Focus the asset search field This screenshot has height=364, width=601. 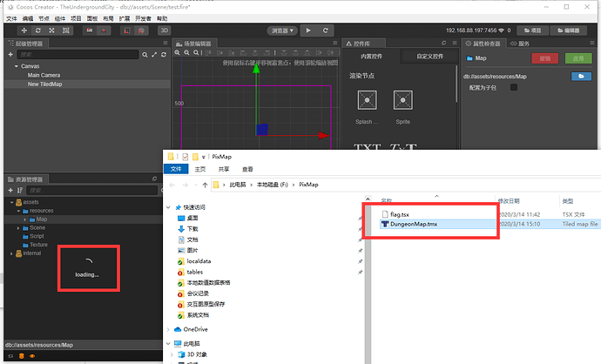[x=92, y=190]
